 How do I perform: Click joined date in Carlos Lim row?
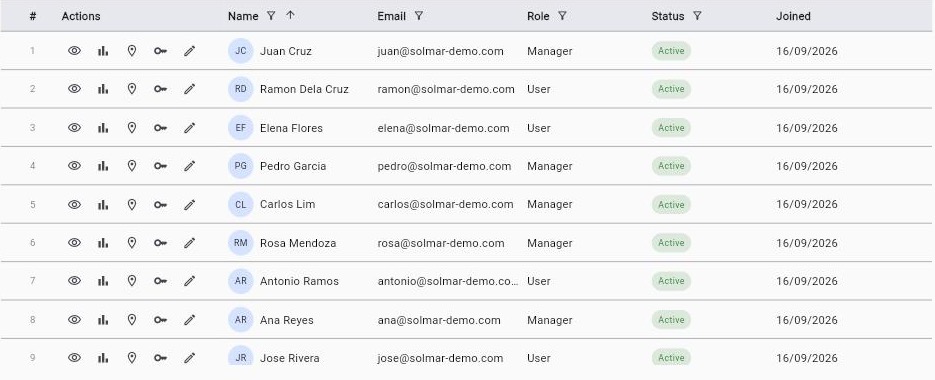coord(807,204)
